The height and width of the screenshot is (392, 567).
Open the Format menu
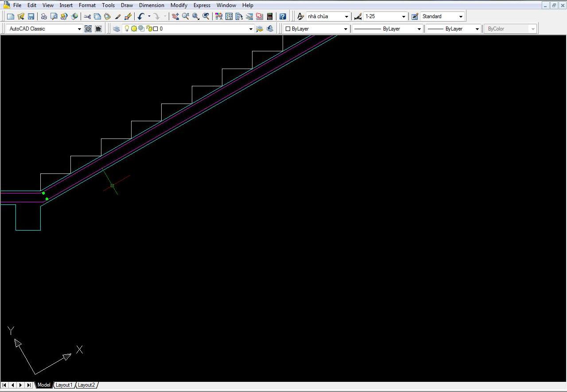[x=87, y=5]
